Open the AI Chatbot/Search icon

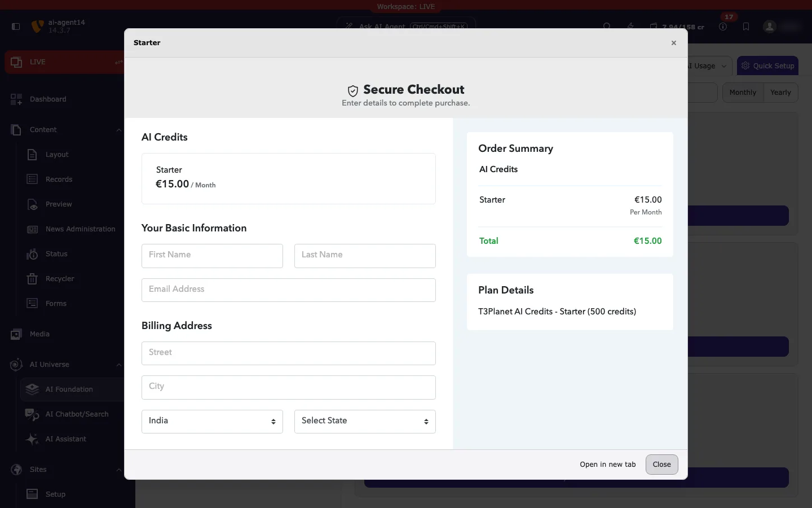coord(32,414)
